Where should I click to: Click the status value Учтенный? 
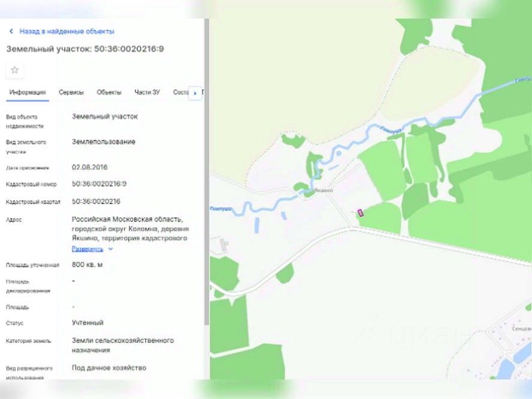point(87,323)
